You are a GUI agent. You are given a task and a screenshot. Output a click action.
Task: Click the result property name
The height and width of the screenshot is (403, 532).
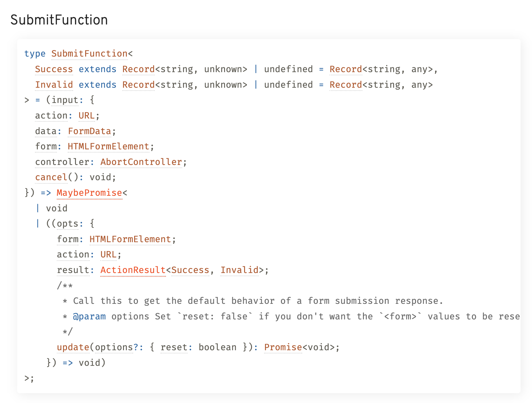(x=73, y=270)
